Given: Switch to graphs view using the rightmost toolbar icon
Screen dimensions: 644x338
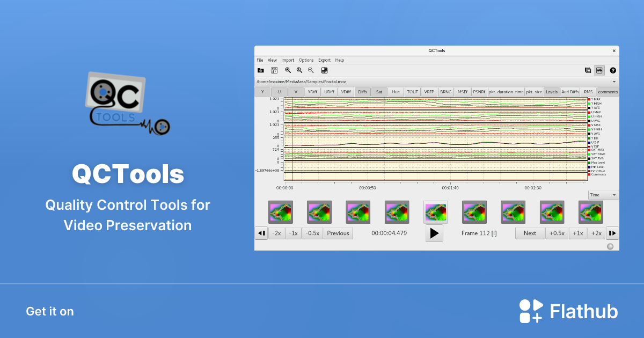Looking at the screenshot, I should tap(599, 70).
